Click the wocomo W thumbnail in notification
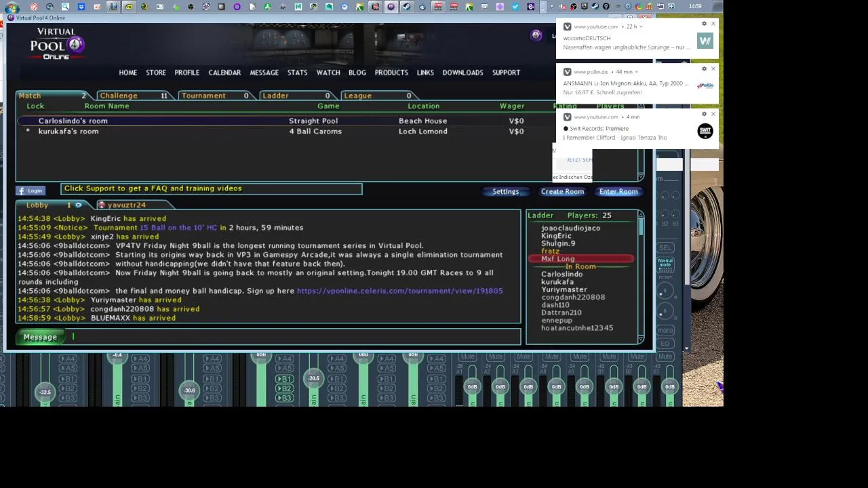868x488 pixels. pos(705,41)
